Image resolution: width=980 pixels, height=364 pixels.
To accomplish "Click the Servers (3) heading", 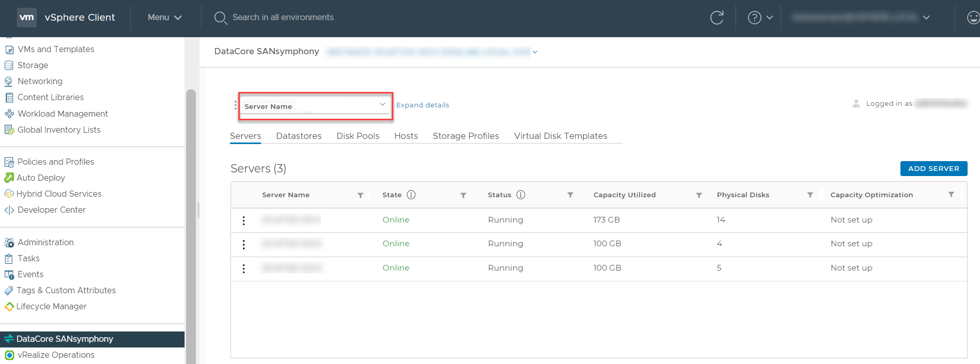I will coord(258,168).
